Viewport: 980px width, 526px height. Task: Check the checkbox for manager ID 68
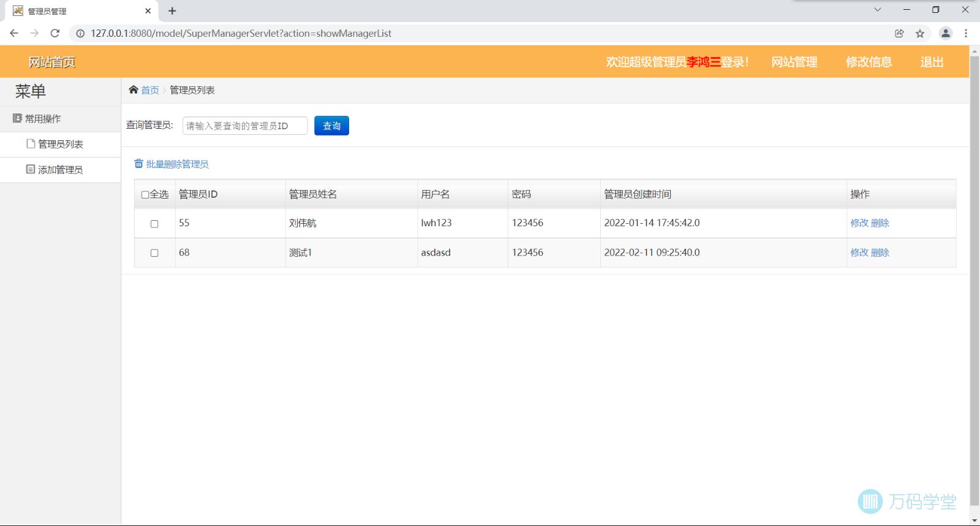pyautogui.click(x=154, y=253)
